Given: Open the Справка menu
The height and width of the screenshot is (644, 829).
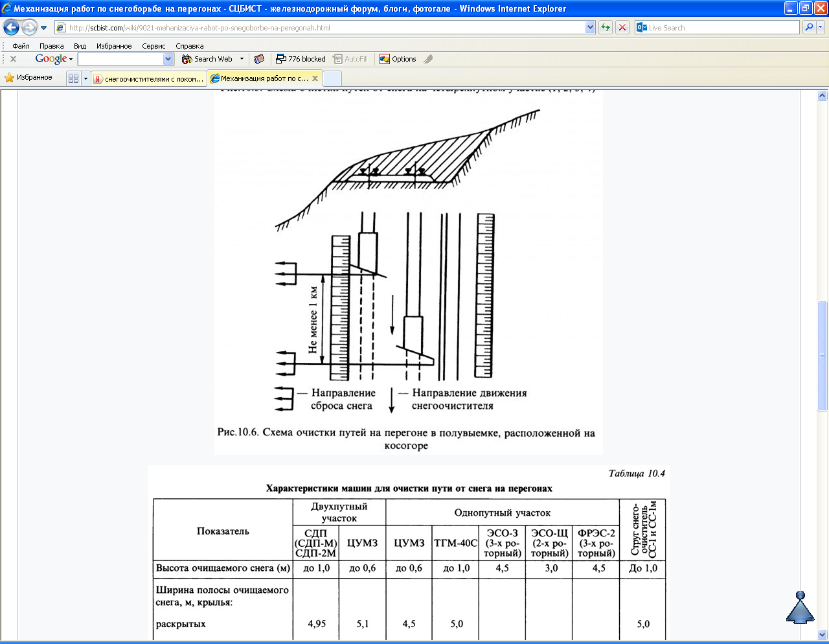Looking at the screenshot, I should (x=190, y=46).
